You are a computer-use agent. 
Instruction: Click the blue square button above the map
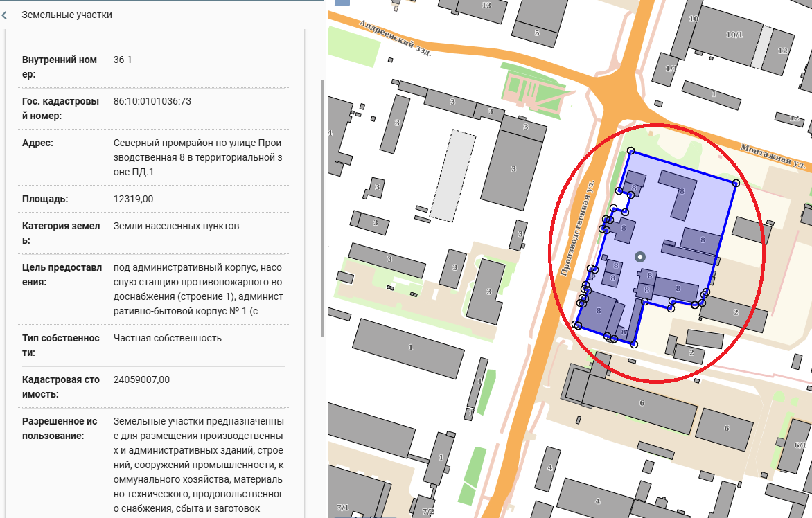[342, 2]
